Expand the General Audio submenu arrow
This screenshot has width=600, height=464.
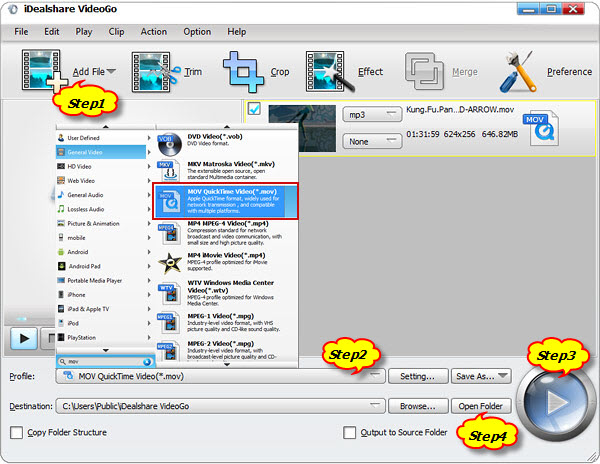[149, 195]
